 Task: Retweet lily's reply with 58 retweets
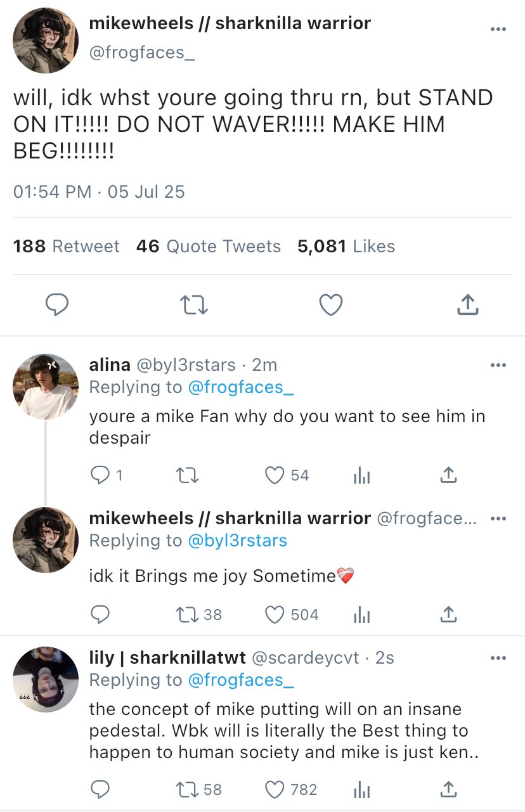pyautogui.click(x=185, y=789)
